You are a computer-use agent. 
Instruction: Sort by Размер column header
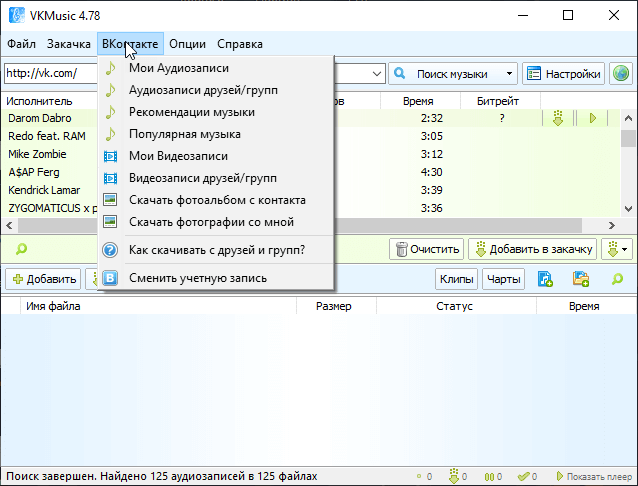pyautogui.click(x=336, y=306)
